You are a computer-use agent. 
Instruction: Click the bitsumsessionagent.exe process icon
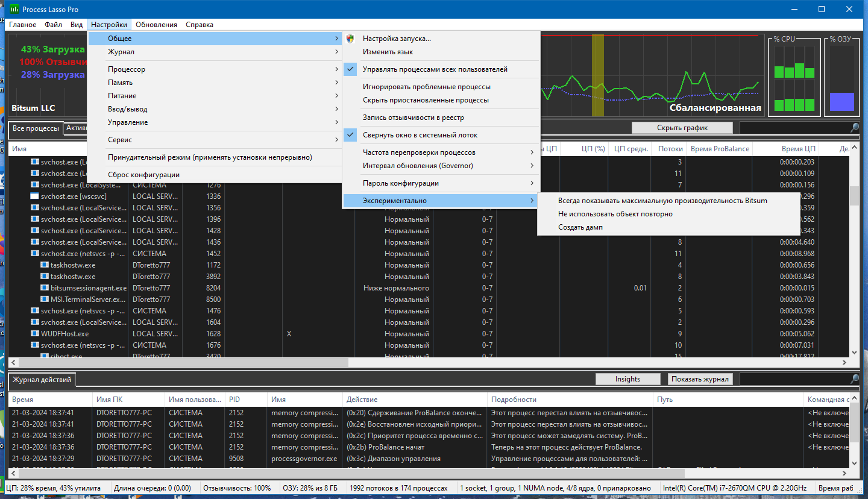pyautogui.click(x=45, y=288)
